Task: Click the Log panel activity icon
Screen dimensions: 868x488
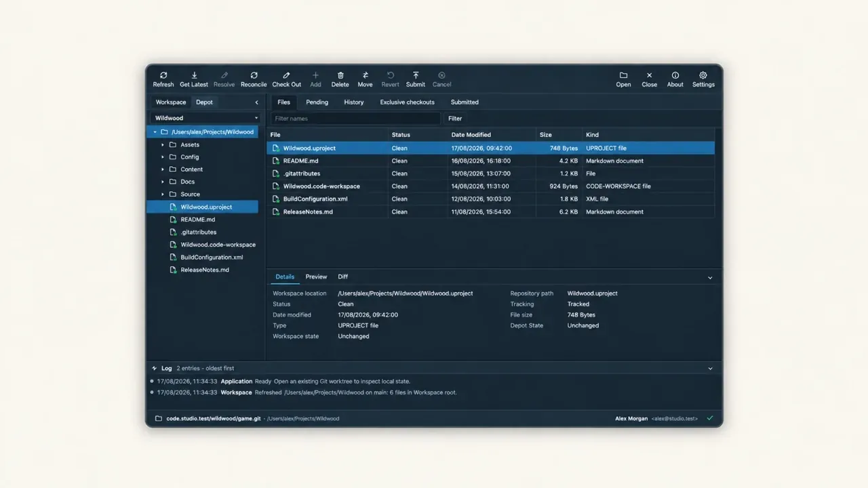Action: click(x=155, y=368)
